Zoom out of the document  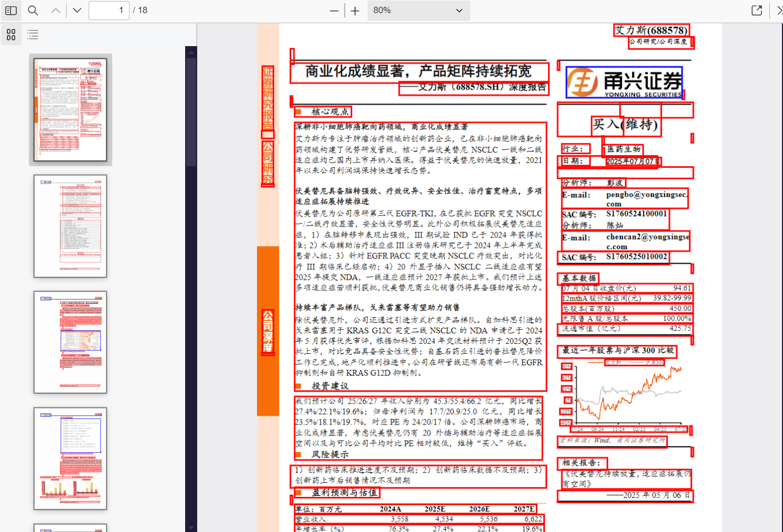334,10
